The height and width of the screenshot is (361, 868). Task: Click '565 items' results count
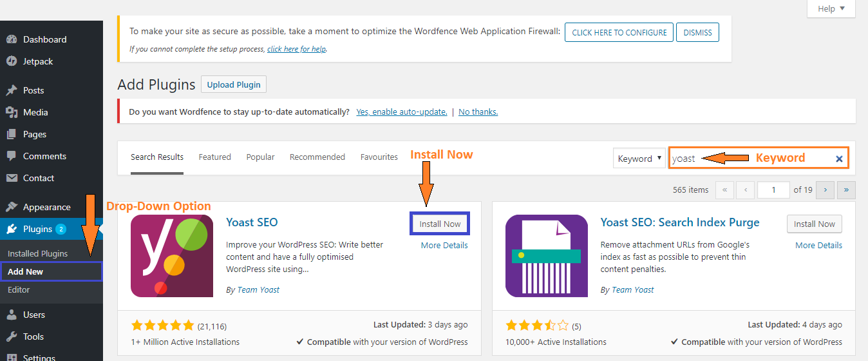point(691,190)
